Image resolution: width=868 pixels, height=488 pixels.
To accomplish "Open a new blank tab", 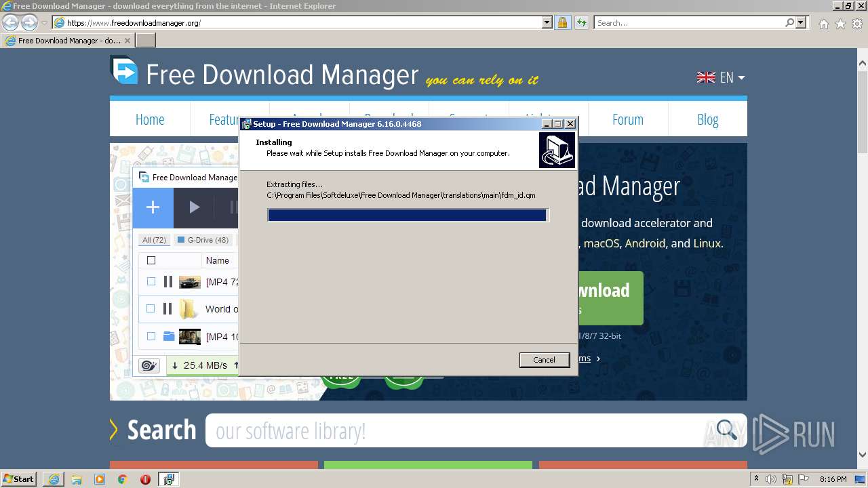I will (146, 41).
